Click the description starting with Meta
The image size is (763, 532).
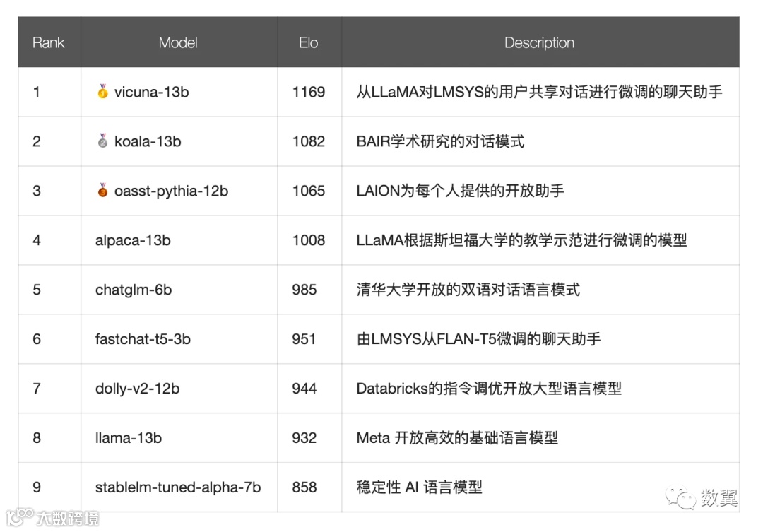pos(457,438)
